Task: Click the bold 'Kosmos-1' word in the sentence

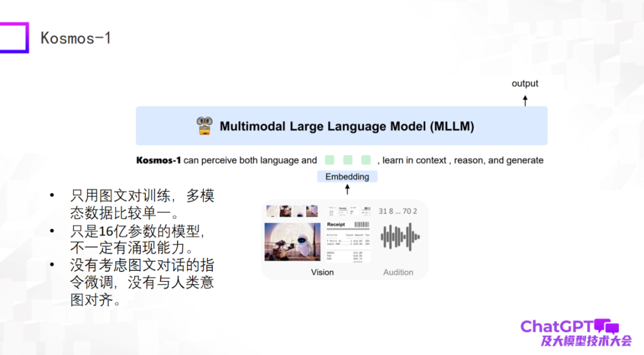Action: click(x=159, y=160)
